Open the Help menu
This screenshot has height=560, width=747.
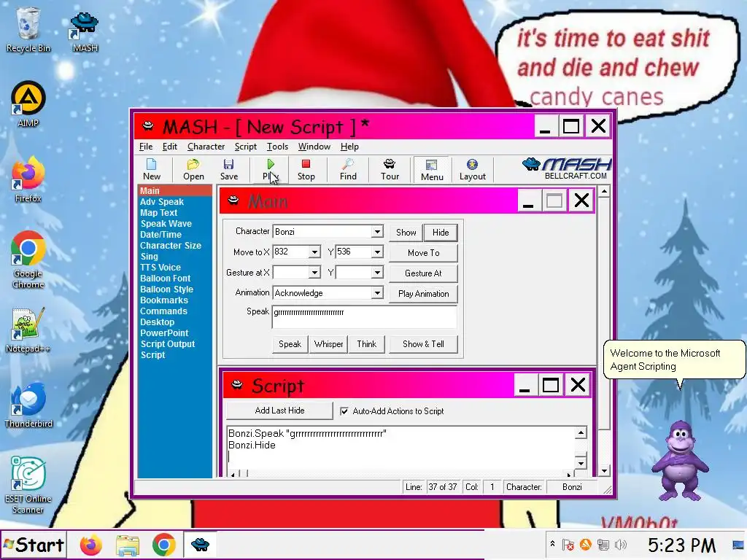click(x=349, y=147)
